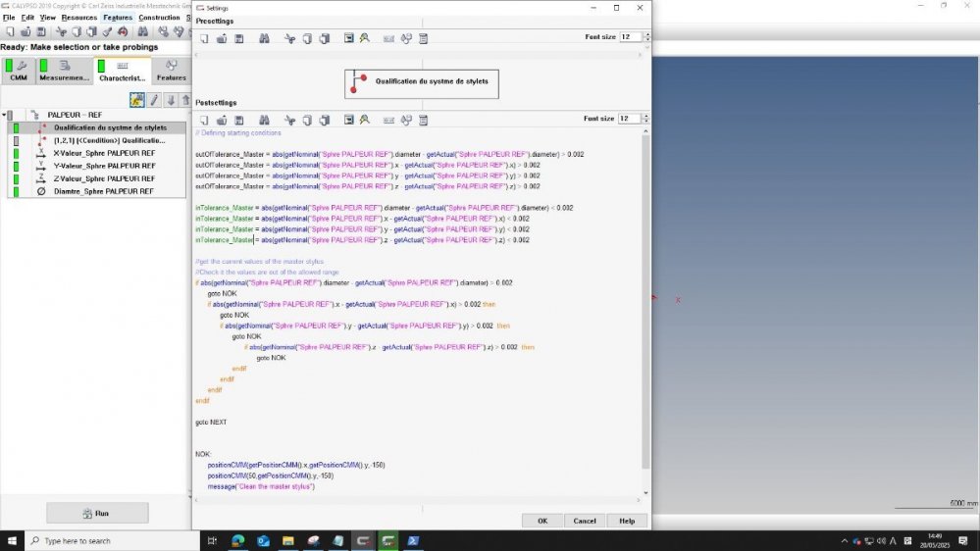Viewport: 980px width, 551px height.
Task: Click the down arrow icon above characteristics list
Action: click(x=171, y=100)
